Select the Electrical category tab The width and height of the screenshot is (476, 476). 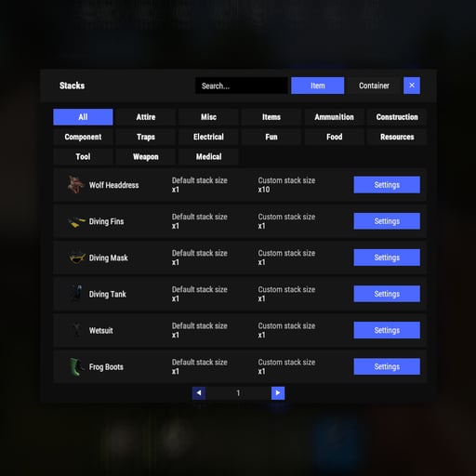[208, 137]
